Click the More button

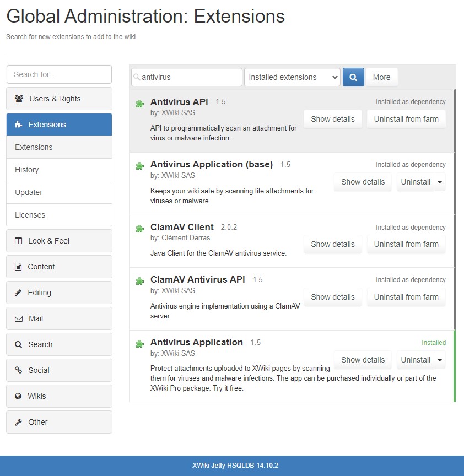coord(382,77)
